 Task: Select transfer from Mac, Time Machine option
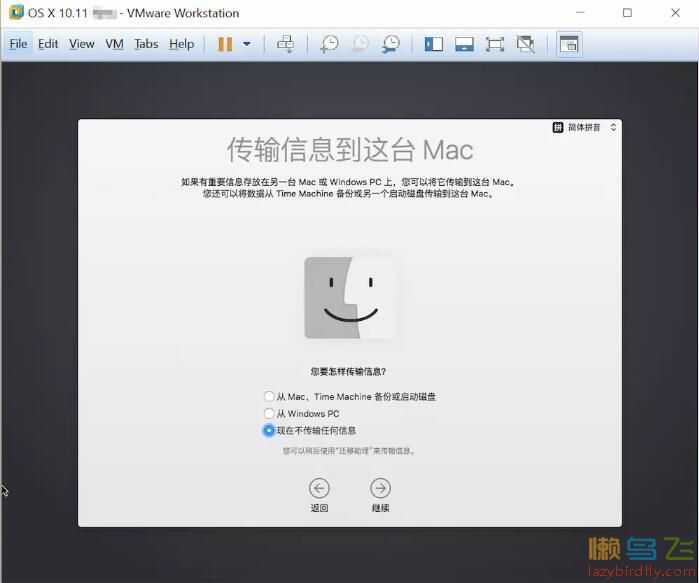[x=269, y=396]
